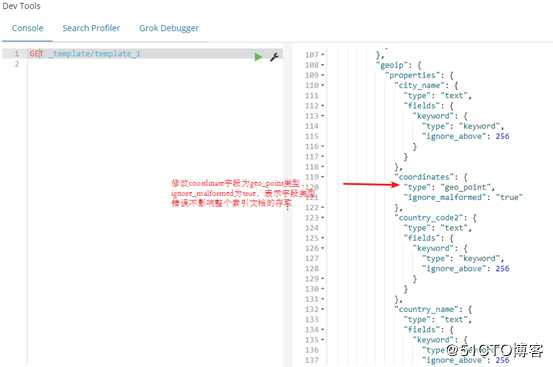Open the Grok Debugger tab
The width and height of the screenshot is (553, 367).
[169, 28]
